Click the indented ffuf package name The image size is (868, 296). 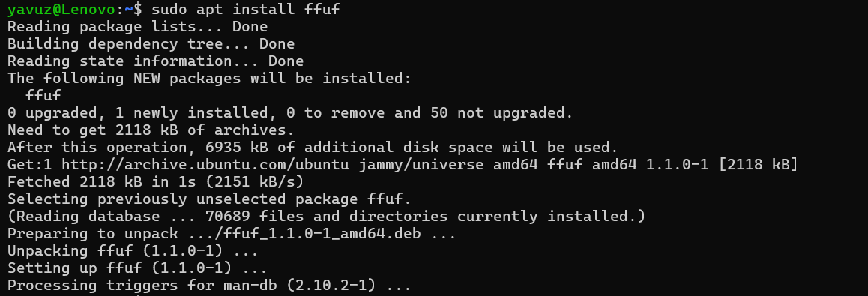point(43,95)
